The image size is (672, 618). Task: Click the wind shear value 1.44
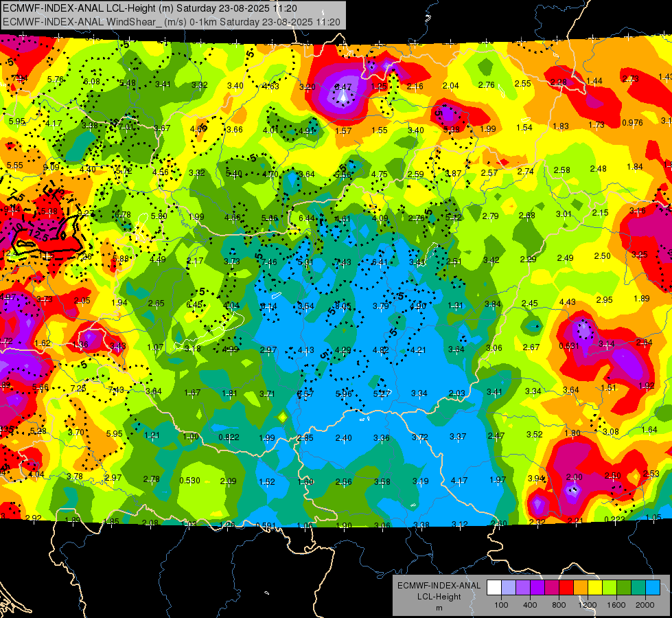[594, 80]
